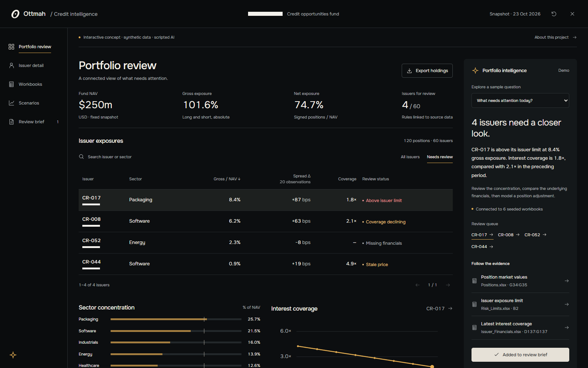
Task: Sort by Gross / NAV column
Action: (227, 179)
